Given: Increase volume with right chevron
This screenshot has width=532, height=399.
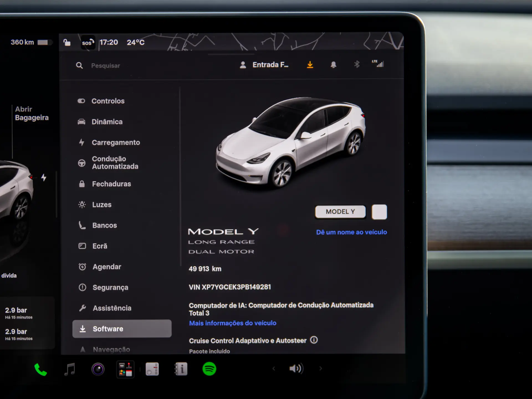Looking at the screenshot, I should point(321,369).
